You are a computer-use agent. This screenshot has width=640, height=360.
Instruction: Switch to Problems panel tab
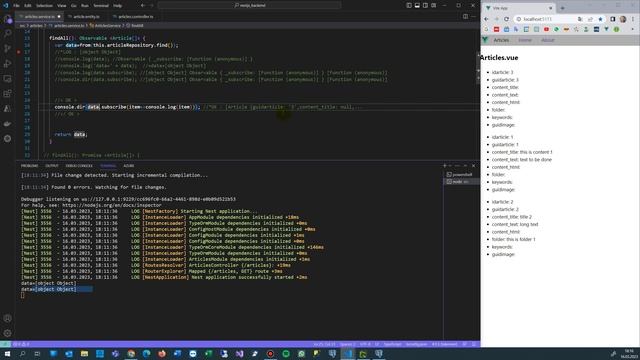click(x=29, y=166)
